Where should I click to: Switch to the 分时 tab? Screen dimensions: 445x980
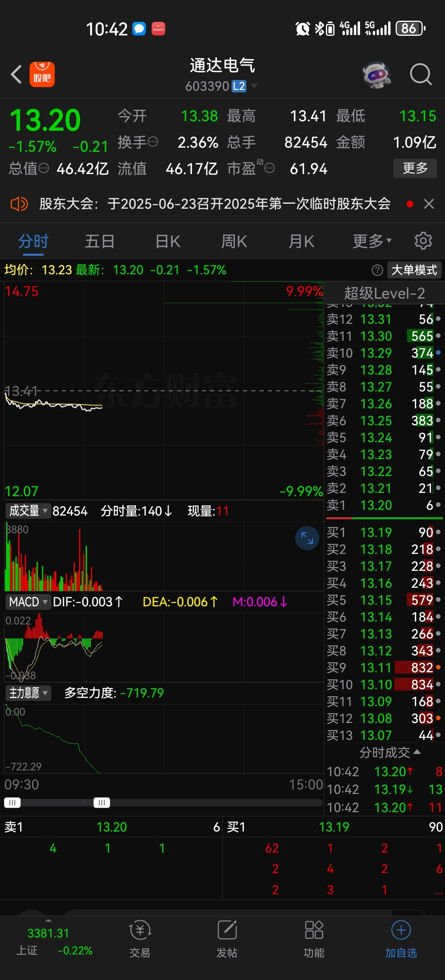[x=33, y=241]
